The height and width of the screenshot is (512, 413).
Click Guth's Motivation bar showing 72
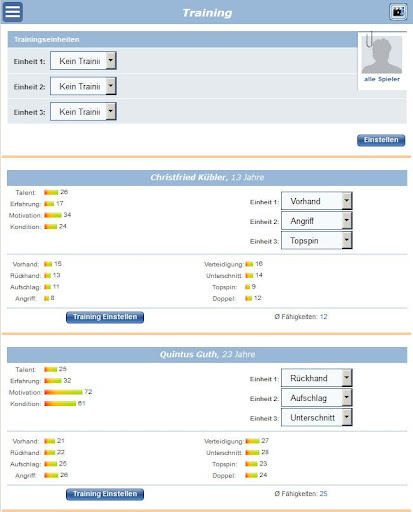pos(63,392)
